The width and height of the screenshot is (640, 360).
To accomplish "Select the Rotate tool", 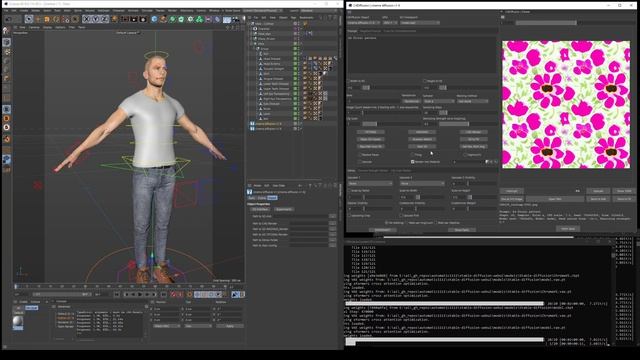I will click(56, 19).
